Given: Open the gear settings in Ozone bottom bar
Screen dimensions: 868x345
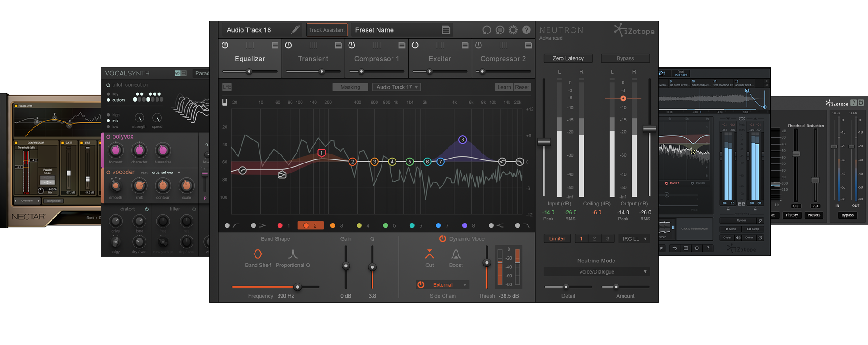Looking at the screenshot, I should tap(697, 248).
